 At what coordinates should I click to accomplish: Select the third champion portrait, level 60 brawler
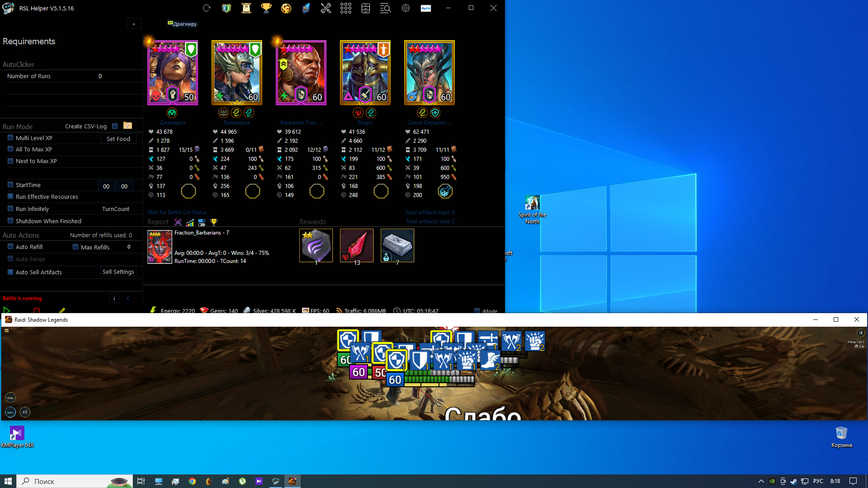301,73
